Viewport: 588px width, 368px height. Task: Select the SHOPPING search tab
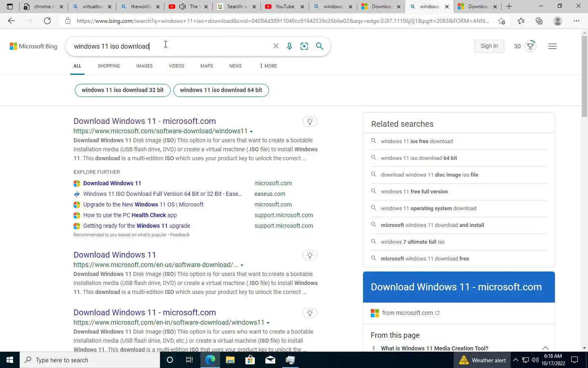(x=109, y=66)
